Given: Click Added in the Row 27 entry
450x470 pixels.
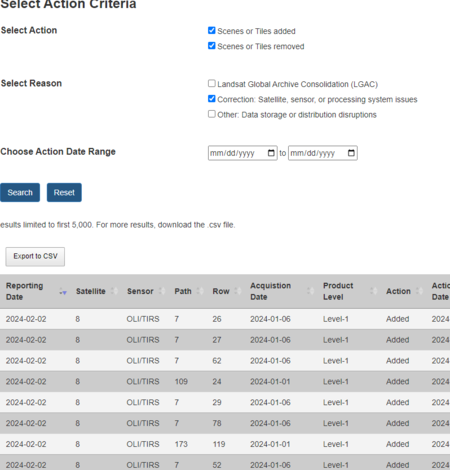Looking at the screenshot, I should coord(397,340).
